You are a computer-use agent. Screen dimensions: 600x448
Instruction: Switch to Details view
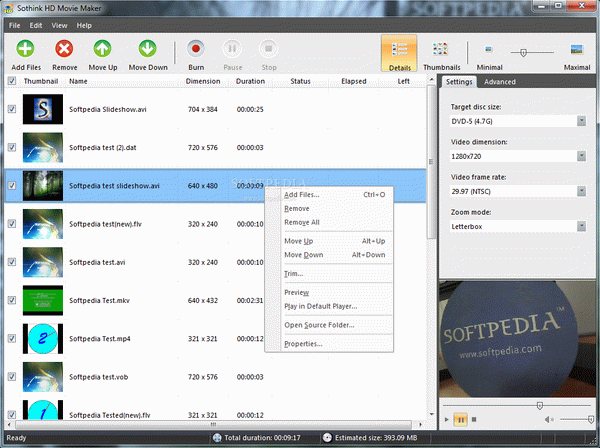click(399, 53)
